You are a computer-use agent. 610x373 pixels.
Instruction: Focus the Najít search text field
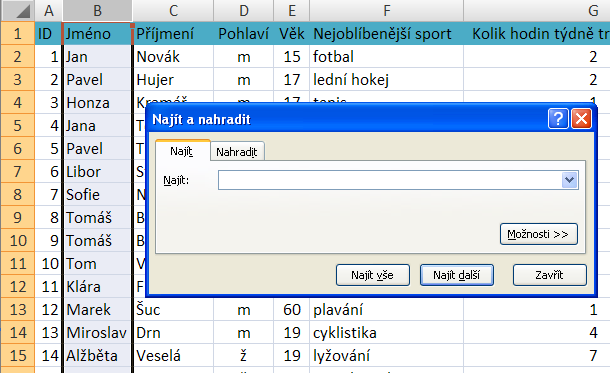(x=390, y=180)
